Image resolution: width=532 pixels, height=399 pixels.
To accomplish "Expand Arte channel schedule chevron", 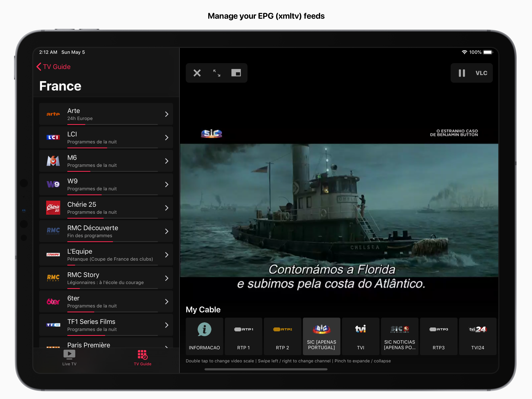I will [167, 114].
